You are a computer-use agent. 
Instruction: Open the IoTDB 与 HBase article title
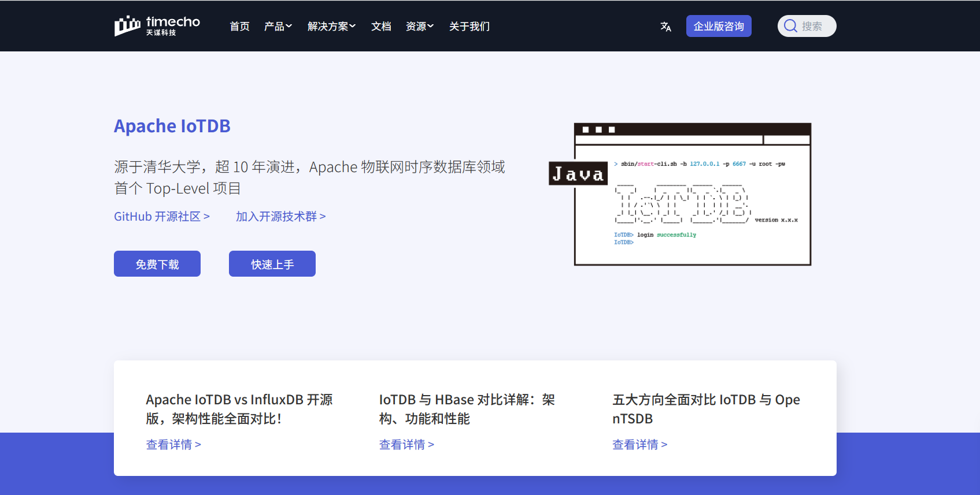pos(467,409)
